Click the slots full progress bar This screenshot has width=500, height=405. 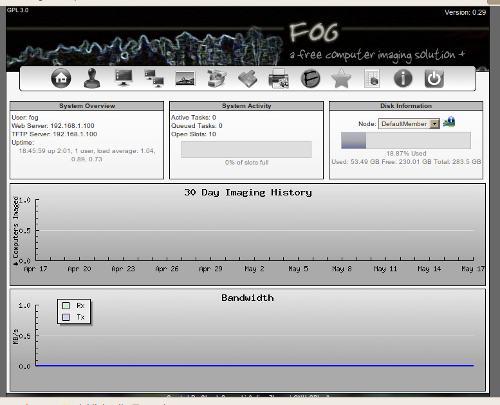click(x=246, y=149)
